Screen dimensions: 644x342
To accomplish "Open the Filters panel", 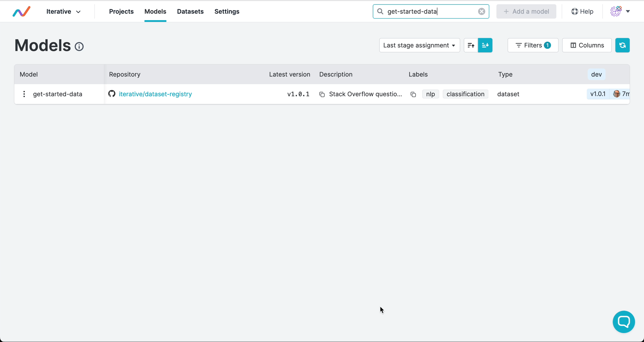I will click(533, 45).
